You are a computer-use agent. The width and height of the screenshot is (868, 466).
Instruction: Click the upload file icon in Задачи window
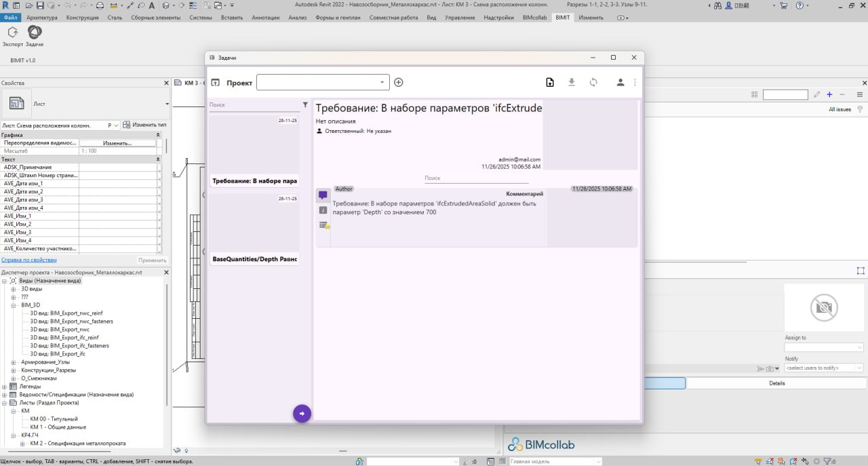[550, 83]
